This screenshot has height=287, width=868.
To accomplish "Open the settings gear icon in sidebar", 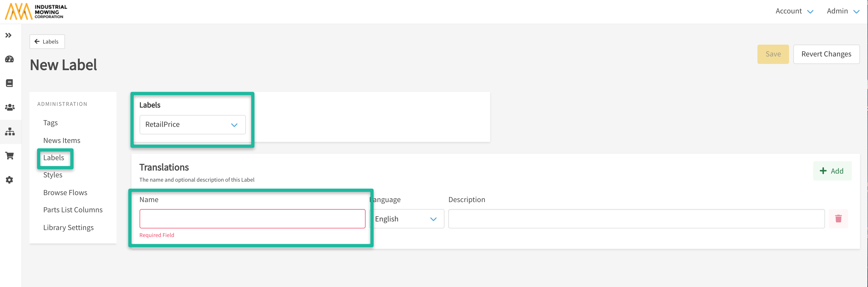I will tap(9, 180).
